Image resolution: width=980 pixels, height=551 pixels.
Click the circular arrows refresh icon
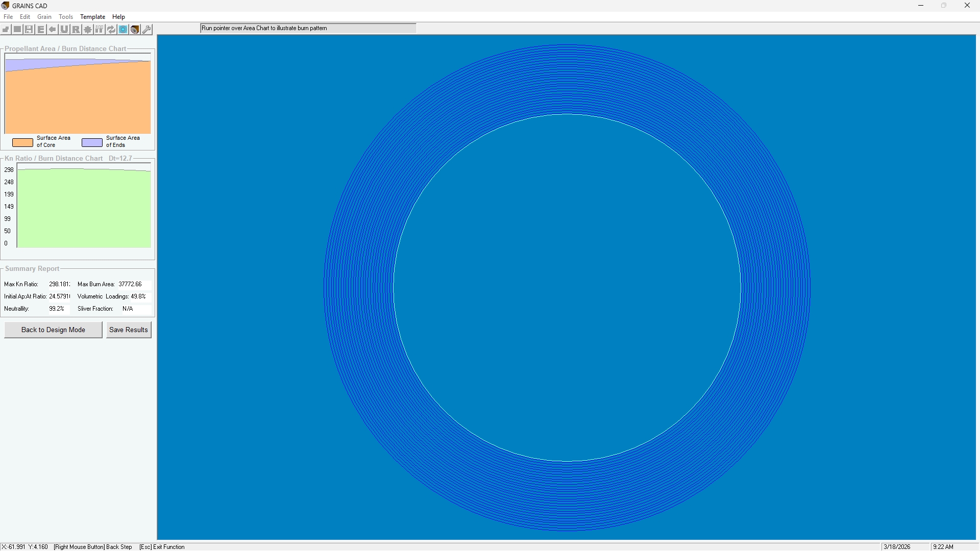click(111, 30)
